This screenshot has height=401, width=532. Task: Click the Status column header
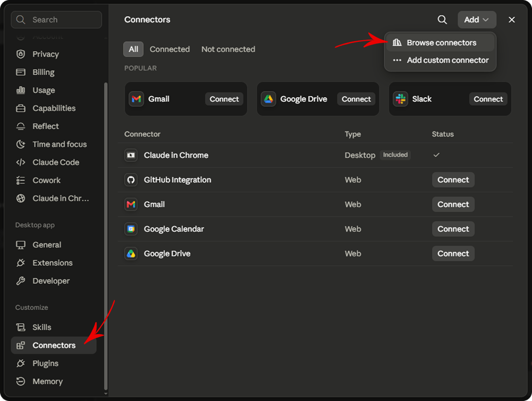pos(442,134)
